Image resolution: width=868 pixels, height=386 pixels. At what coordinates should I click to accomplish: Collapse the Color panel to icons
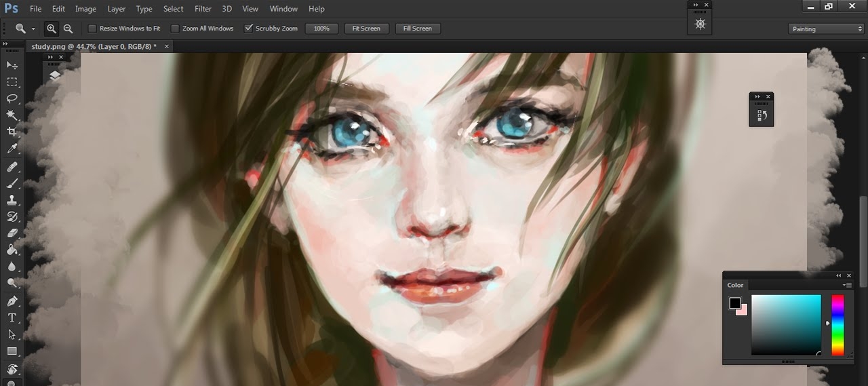click(x=839, y=275)
